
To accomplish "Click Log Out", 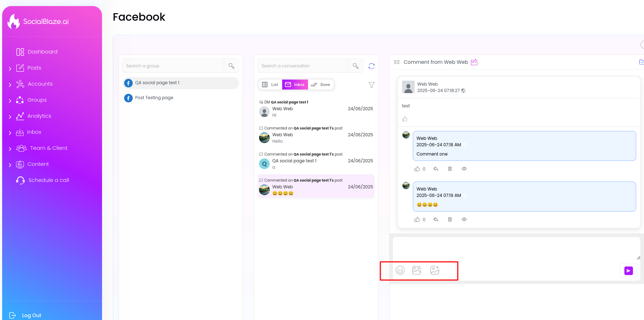I will 25,315.
